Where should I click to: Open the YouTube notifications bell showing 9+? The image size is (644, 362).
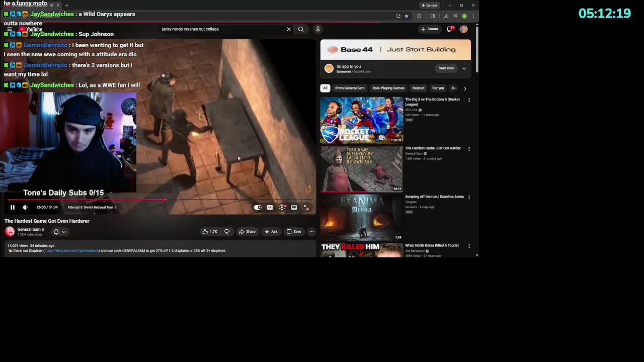[x=449, y=29]
